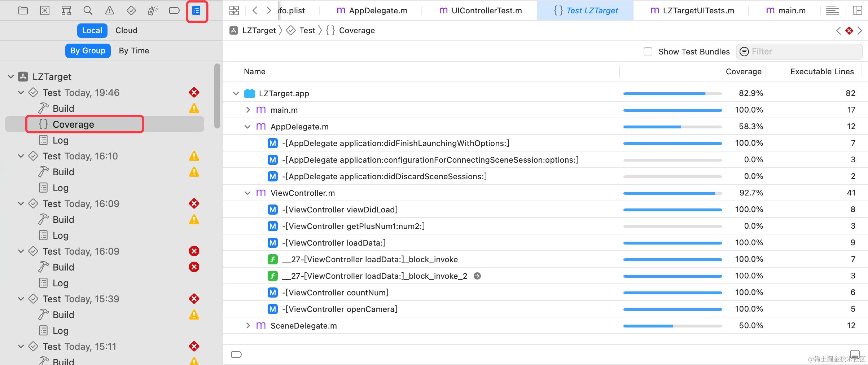Go back in editor history
Viewport: 868px width, 365px height.
point(255,10)
